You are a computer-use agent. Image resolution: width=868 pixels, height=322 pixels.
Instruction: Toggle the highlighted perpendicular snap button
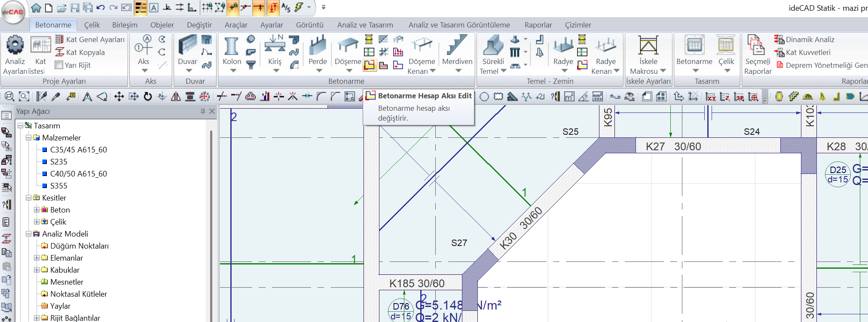coord(259,7)
